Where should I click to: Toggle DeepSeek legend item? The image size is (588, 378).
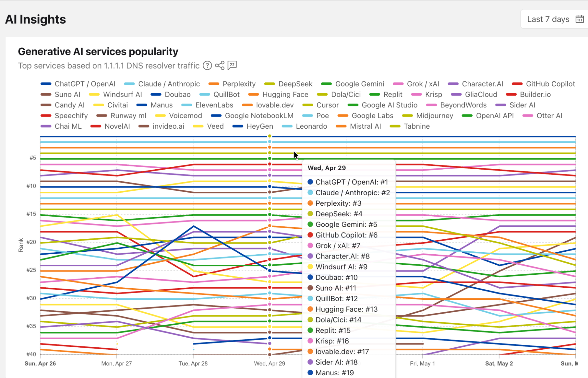pyautogui.click(x=288, y=84)
